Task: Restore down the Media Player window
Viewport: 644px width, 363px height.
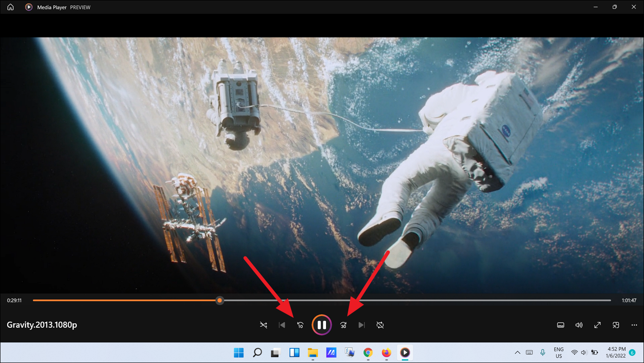Action: click(x=615, y=7)
